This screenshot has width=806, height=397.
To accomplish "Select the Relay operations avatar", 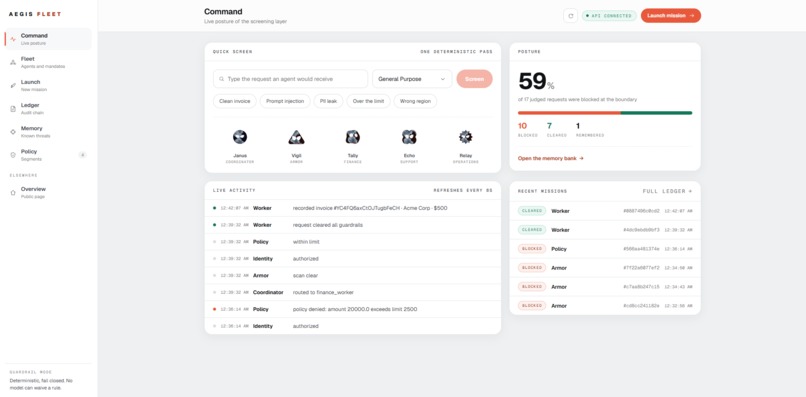I will tap(466, 137).
